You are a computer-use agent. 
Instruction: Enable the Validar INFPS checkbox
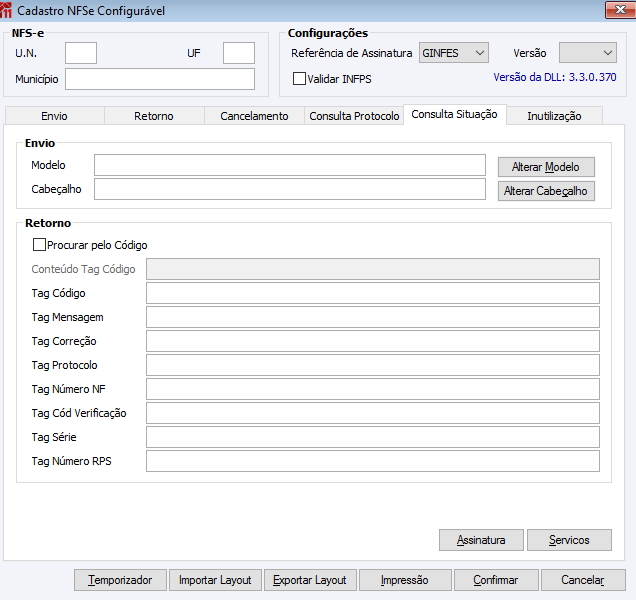[x=299, y=78]
